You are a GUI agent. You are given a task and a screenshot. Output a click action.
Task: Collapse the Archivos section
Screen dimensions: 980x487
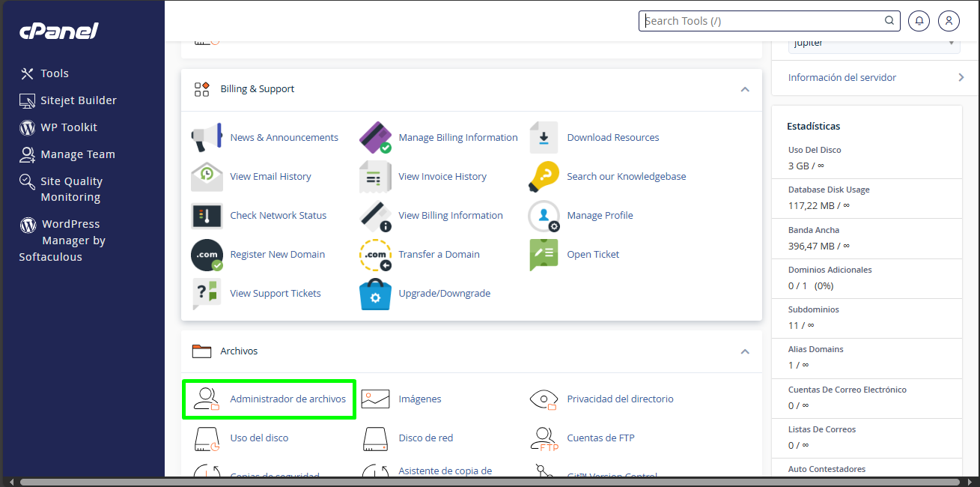click(745, 351)
